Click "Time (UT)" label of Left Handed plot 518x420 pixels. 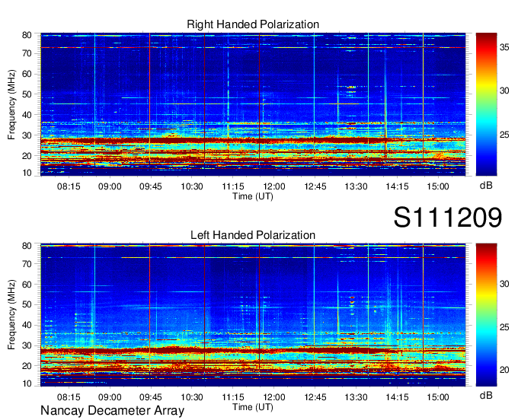(253, 407)
